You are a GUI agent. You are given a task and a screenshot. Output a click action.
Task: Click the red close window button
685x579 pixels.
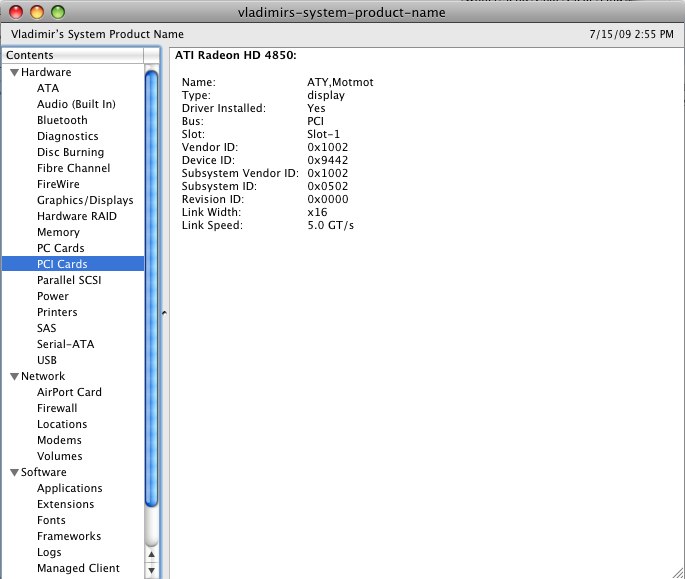tap(16, 12)
